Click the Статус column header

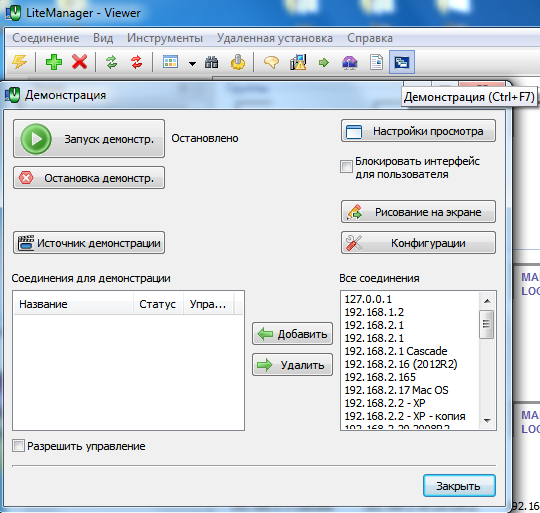coord(158,304)
